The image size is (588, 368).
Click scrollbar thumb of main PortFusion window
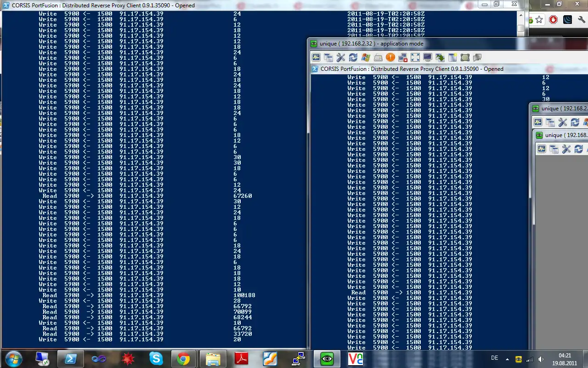[520, 29]
